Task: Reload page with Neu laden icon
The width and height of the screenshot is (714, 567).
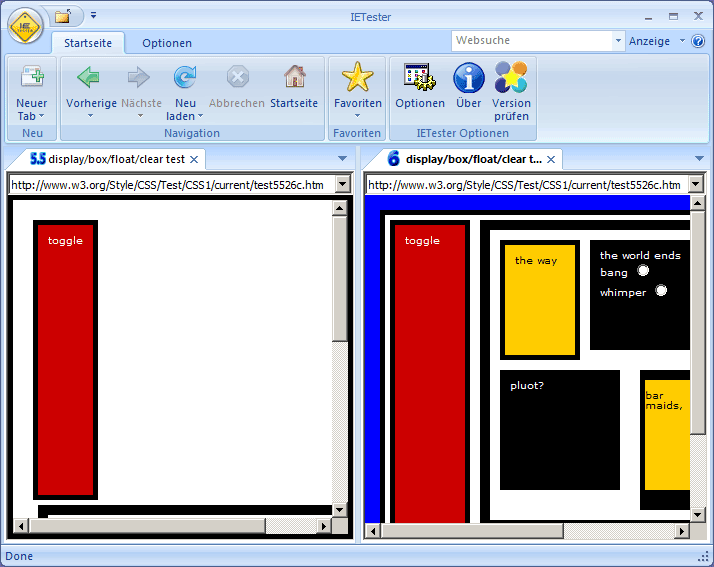Action: (185, 77)
